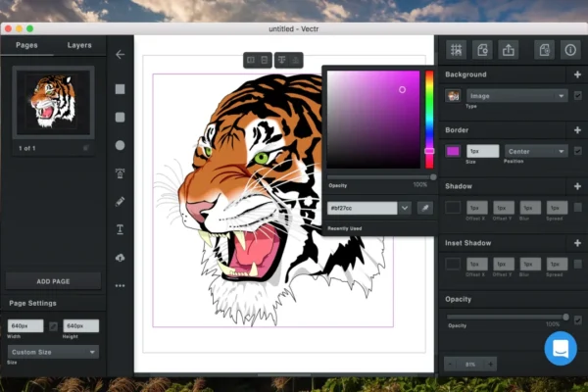Enable the Shadow checkbox

coord(578,207)
